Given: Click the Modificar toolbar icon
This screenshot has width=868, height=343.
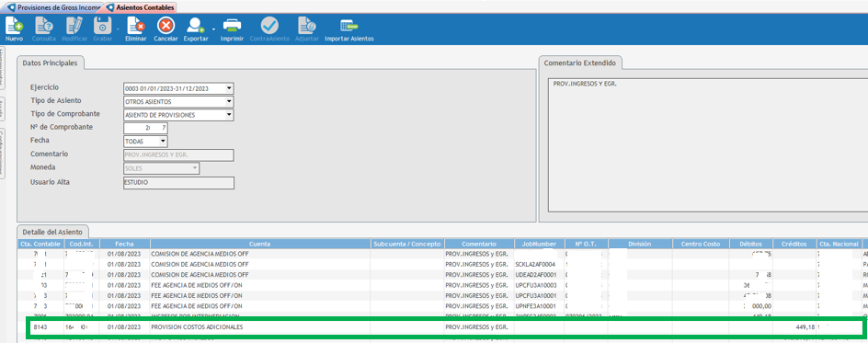Looking at the screenshot, I should tap(74, 29).
